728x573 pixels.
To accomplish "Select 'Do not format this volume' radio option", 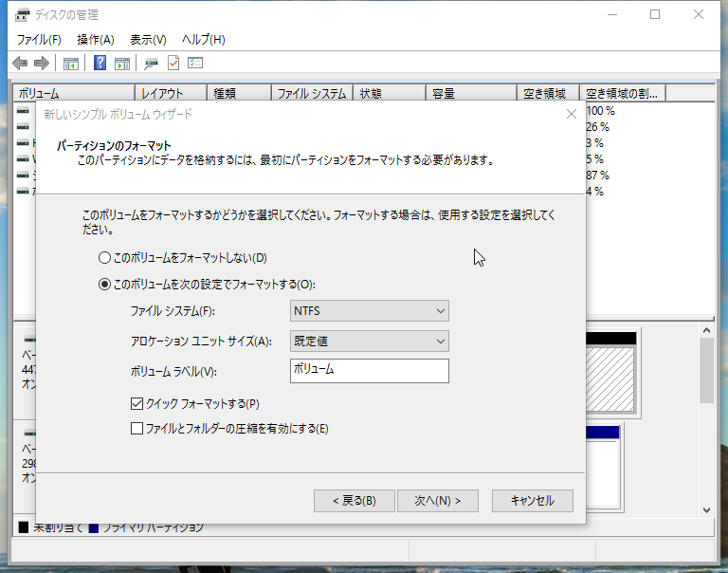I will pos(104,258).
